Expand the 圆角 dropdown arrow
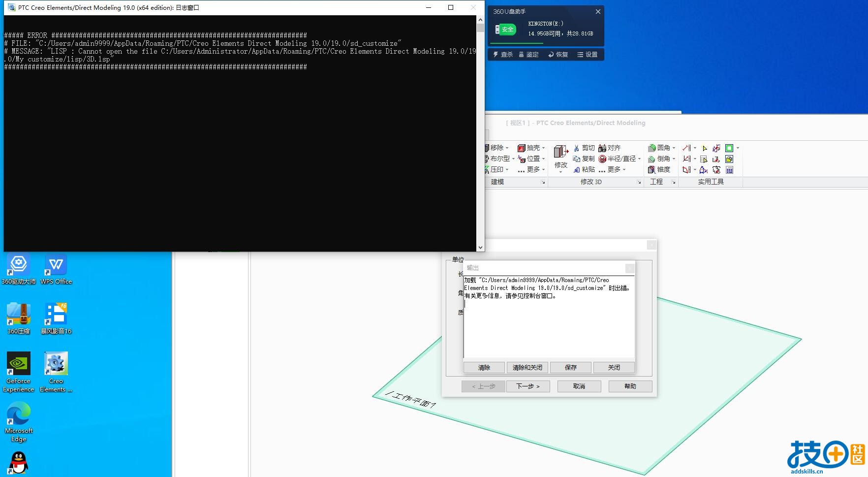Image resolution: width=868 pixels, height=477 pixels. (x=674, y=148)
